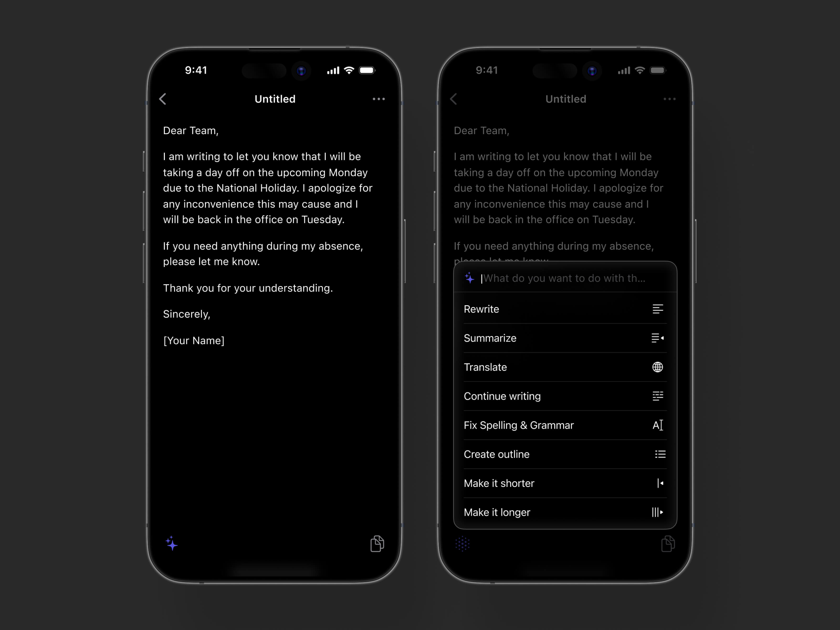The image size is (840, 630).
Task: Click the Rewrite text icon on right
Action: [x=658, y=309]
